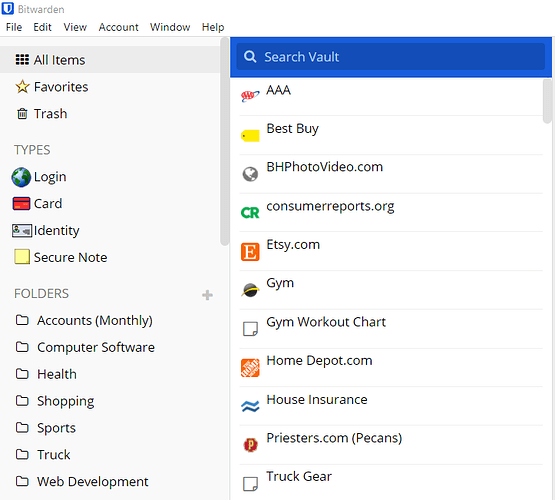Show All Items in vault
This screenshot has height=500, width=555.
coord(110,60)
